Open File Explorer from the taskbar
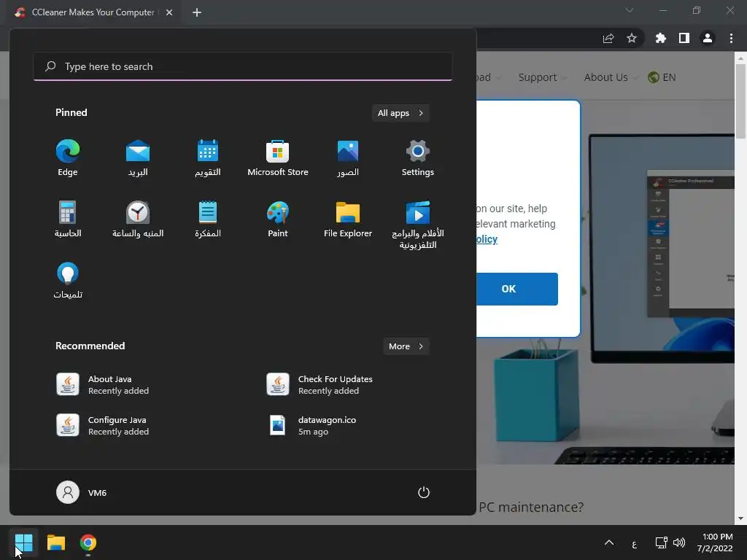The image size is (747, 560). [55, 542]
